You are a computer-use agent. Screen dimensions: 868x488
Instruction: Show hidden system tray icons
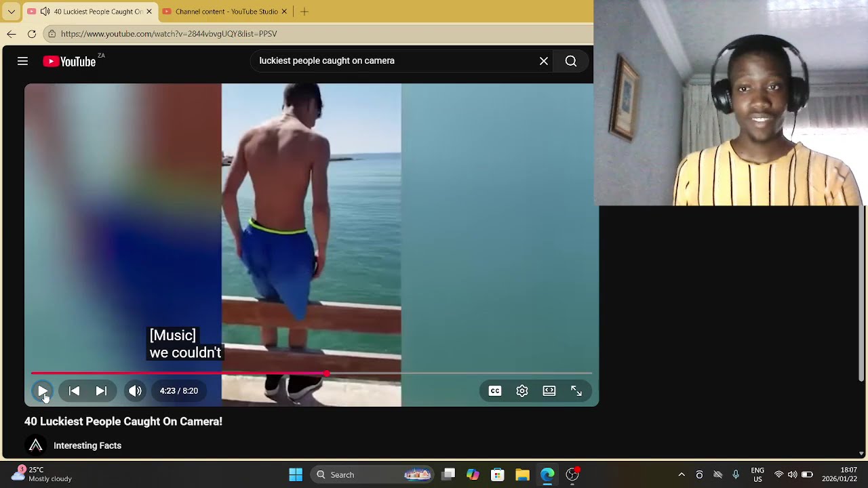coord(682,474)
